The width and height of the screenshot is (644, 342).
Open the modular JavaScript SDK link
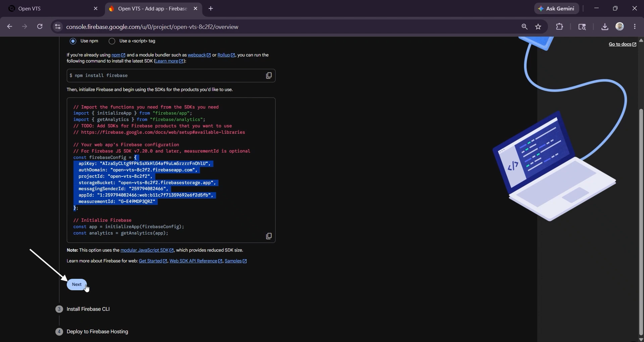[147, 250]
